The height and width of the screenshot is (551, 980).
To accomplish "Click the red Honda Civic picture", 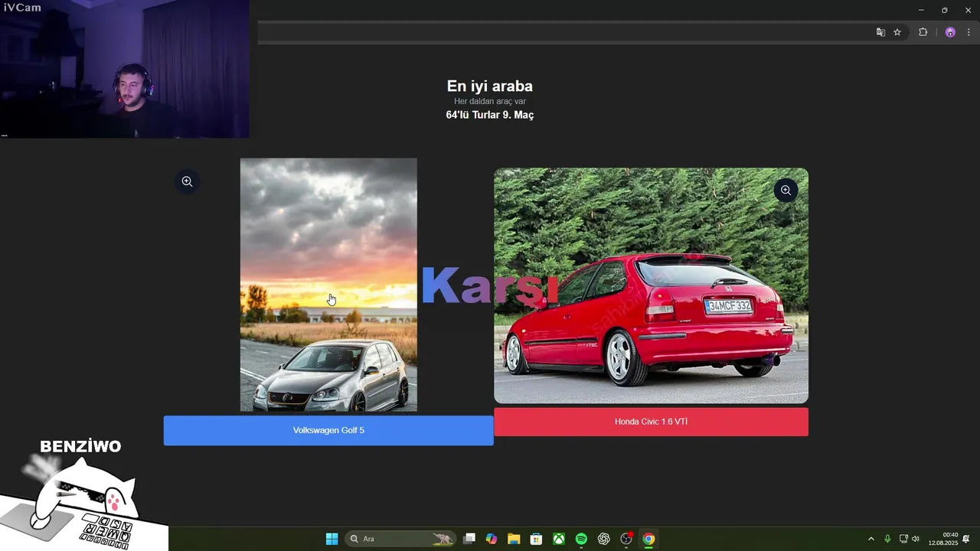I will pyautogui.click(x=651, y=285).
